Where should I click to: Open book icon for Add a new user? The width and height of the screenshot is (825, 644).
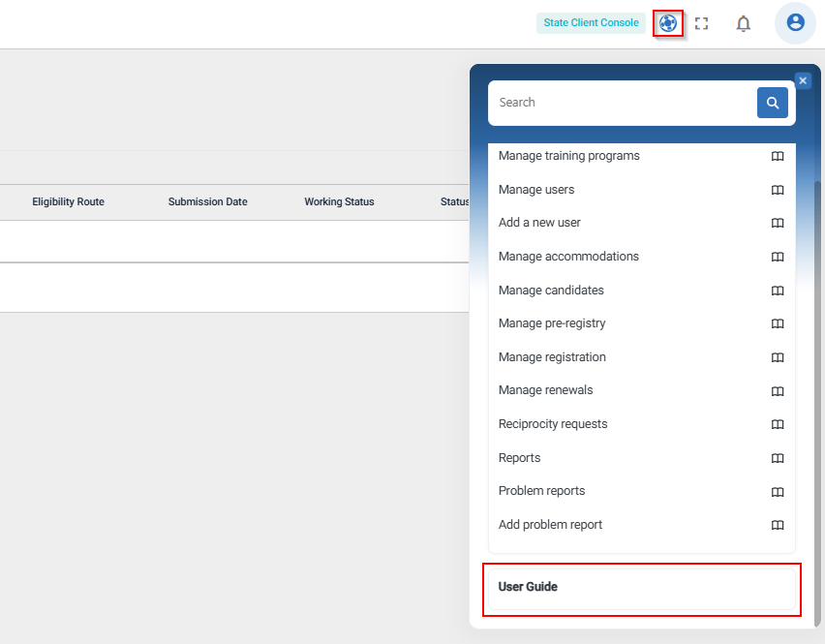[778, 223]
